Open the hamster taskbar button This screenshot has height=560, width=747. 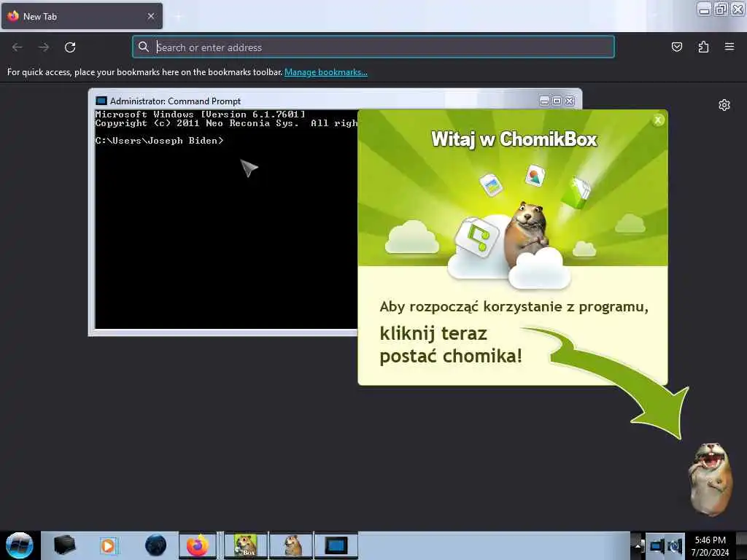[x=291, y=545]
